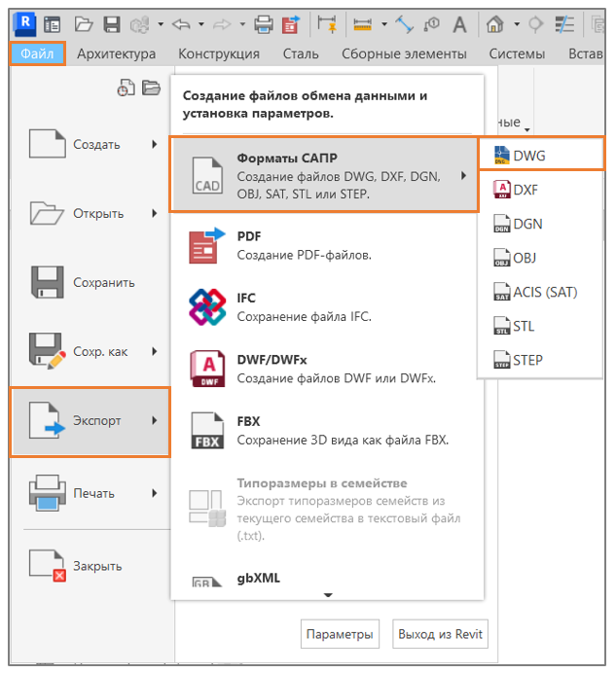
Task: Click the Redo arrow icon
Action: 222,24
